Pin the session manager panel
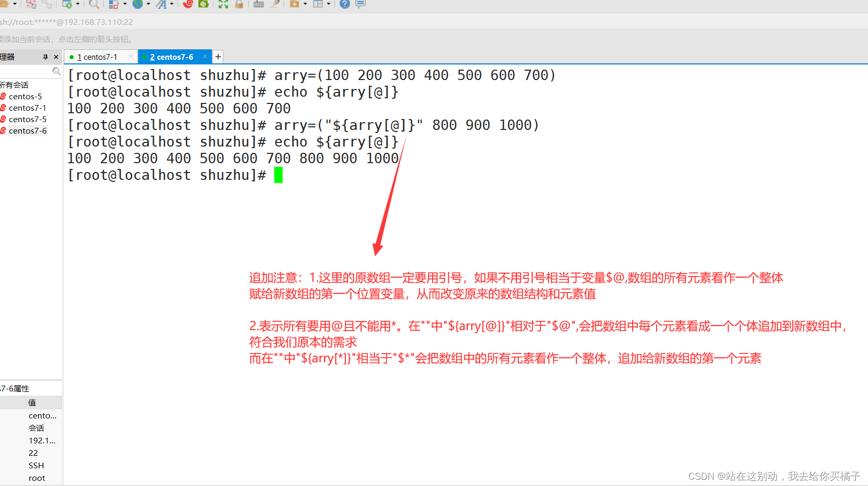The width and height of the screenshot is (868, 486). [x=45, y=57]
